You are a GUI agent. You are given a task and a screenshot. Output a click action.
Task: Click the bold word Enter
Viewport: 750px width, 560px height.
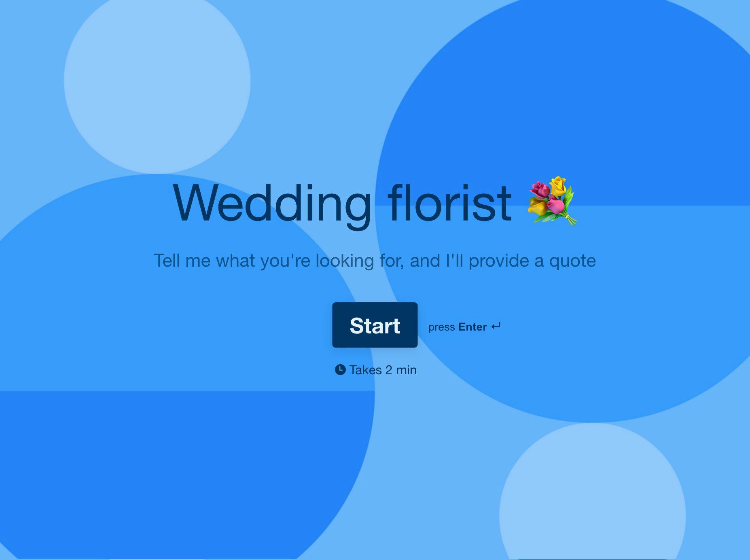coord(472,327)
